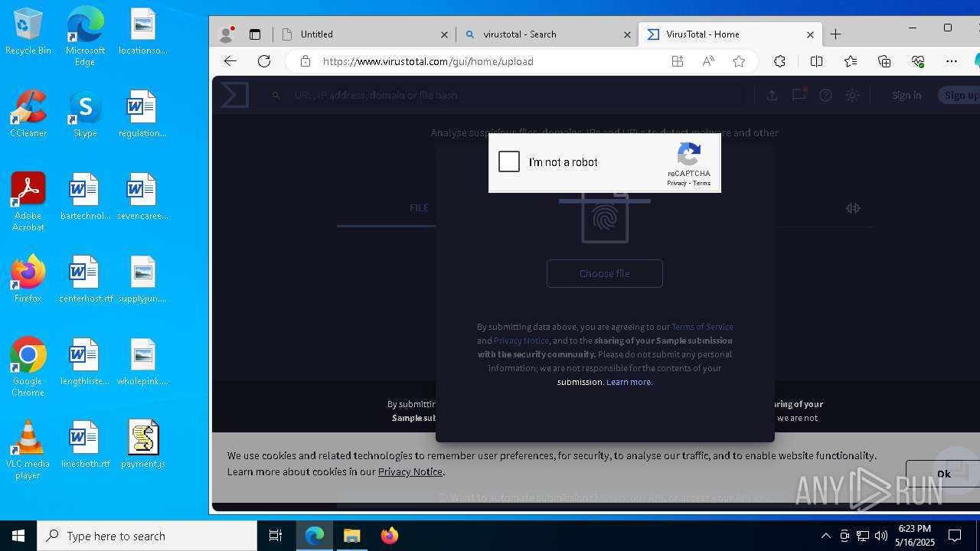Open File Explorer from taskbar
The height and width of the screenshot is (551, 980).
pos(351,536)
